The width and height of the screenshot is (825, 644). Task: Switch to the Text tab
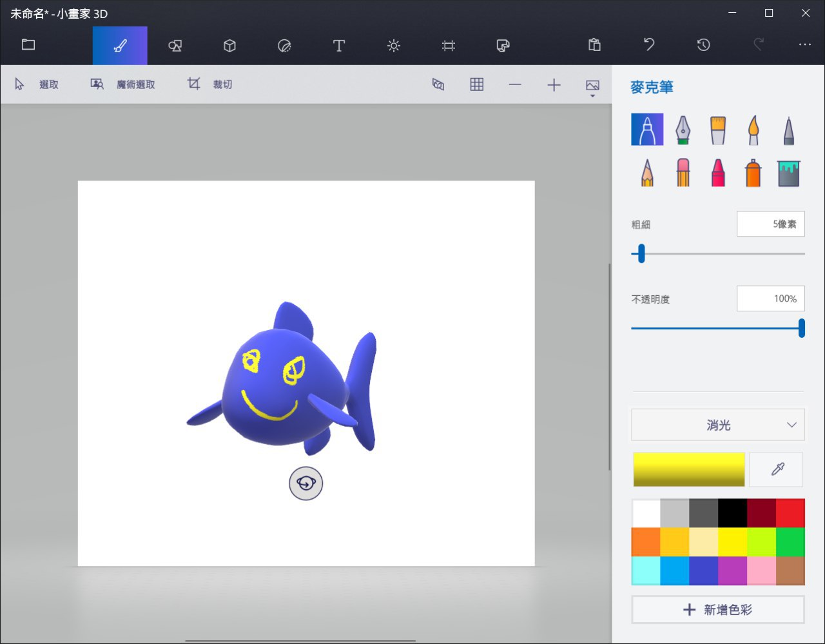click(339, 45)
